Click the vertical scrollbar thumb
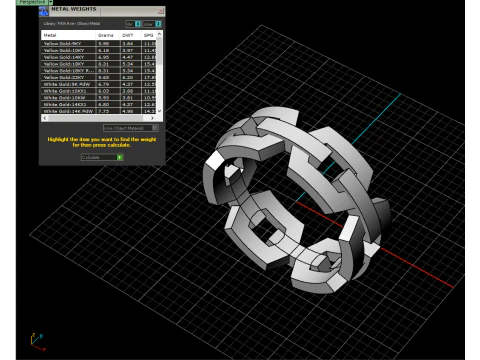Screen dimensions: 480x360 point(159,51)
